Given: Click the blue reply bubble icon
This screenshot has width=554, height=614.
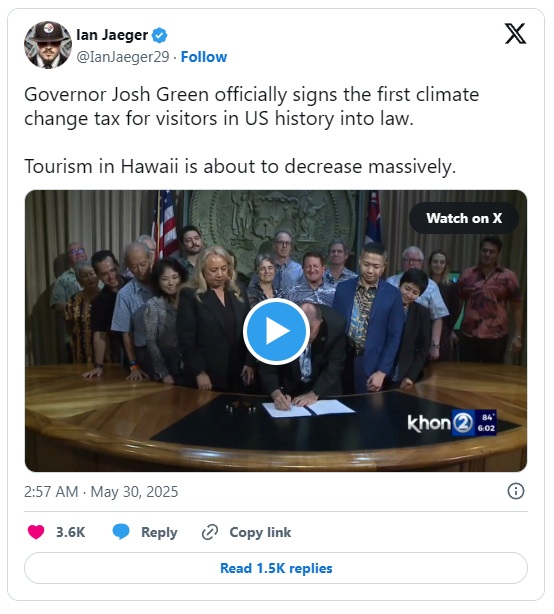Looking at the screenshot, I should pos(121,532).
